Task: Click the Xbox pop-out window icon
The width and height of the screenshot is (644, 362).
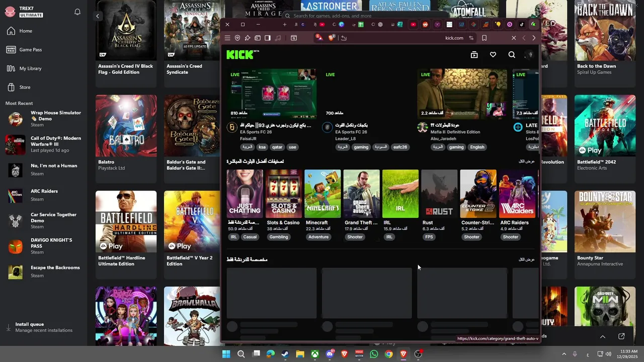Action: tap(621, 336)
